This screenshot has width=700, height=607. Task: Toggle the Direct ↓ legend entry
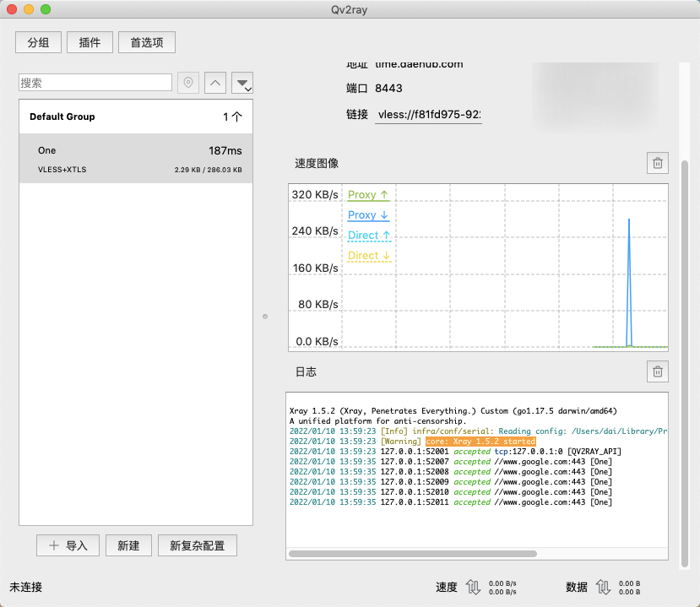tap(369, 256)
